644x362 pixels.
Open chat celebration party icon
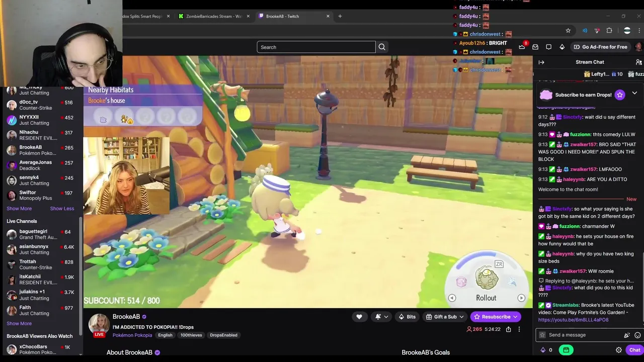(x=627, y=335)
